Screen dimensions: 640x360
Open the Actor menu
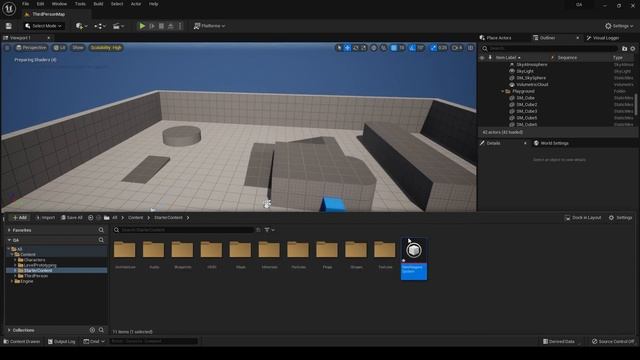point(136,4)
